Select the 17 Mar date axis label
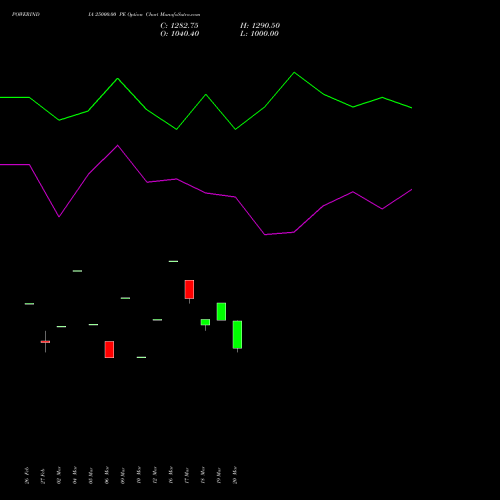The height and width of the screenshot is (500, 500). tap(187, 475)
